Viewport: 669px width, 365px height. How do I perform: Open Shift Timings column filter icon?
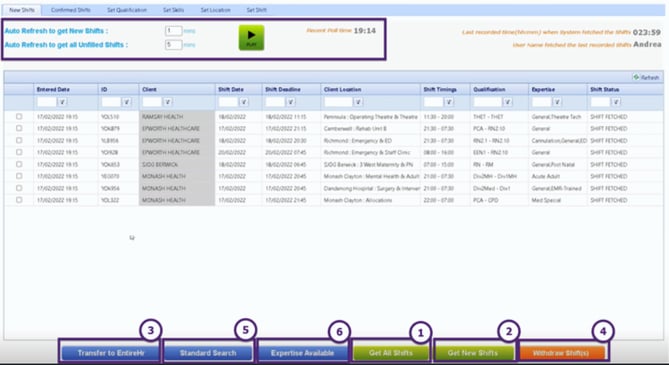coord(449,102)
